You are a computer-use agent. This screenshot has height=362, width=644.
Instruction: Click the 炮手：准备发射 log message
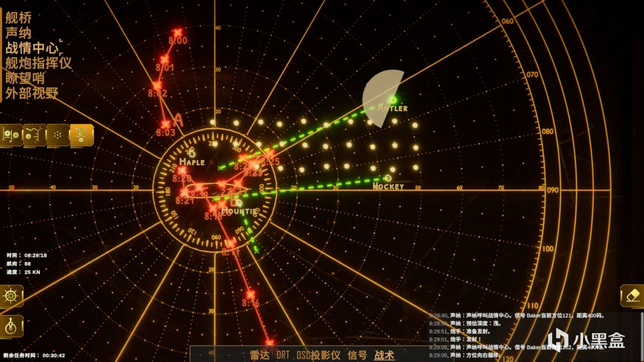tap(460, 332)
